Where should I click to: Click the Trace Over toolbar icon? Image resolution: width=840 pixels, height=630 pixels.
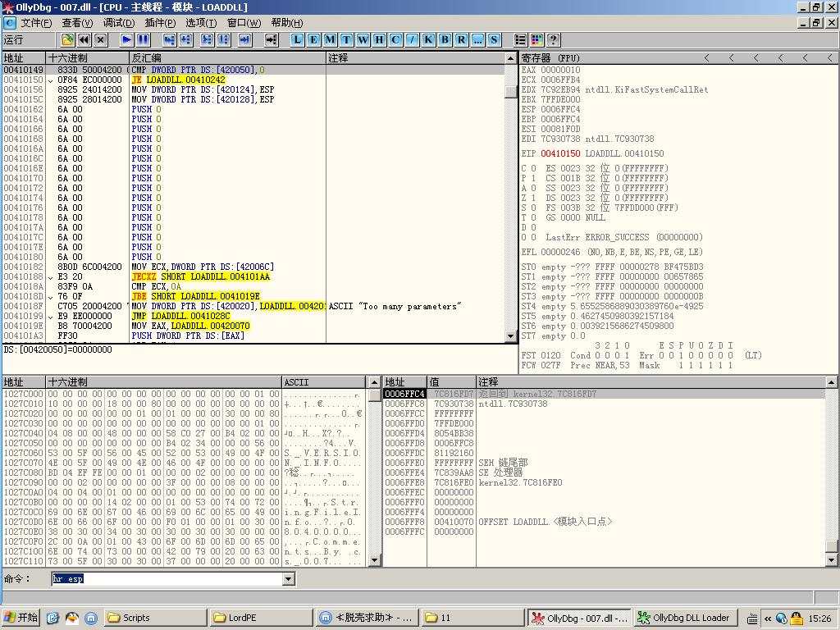pos(223,40)
